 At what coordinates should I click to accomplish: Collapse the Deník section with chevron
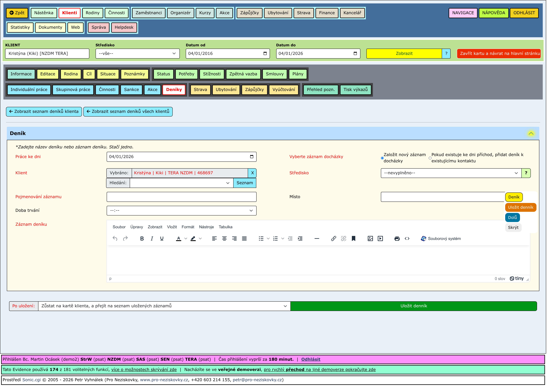pyautogui.click(x=531, y=133)
